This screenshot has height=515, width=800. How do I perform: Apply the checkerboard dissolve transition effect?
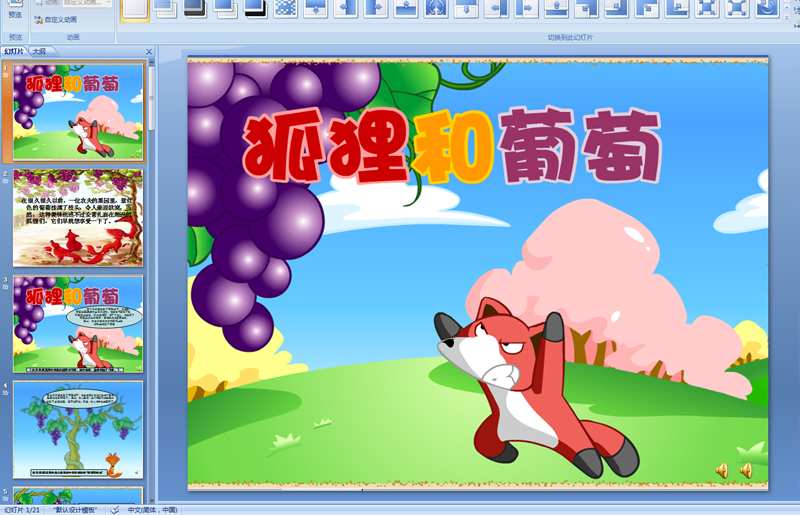pyautogui.click(x=285, y=9)
